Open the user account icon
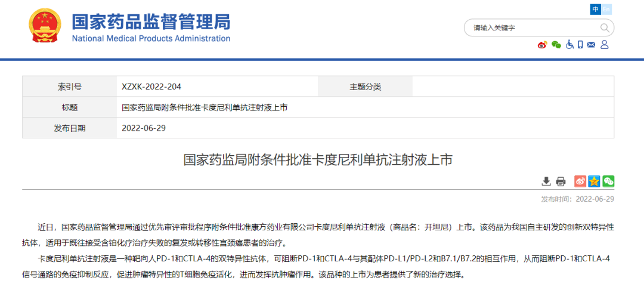Screen dimensions: 644x290 tap(605, 45)
